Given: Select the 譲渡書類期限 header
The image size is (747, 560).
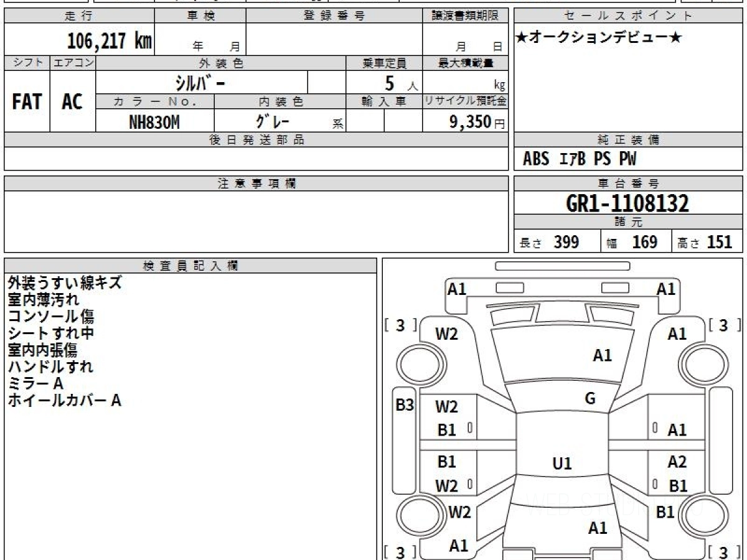Looking at the screenshot, I should (x=465, y=16).
